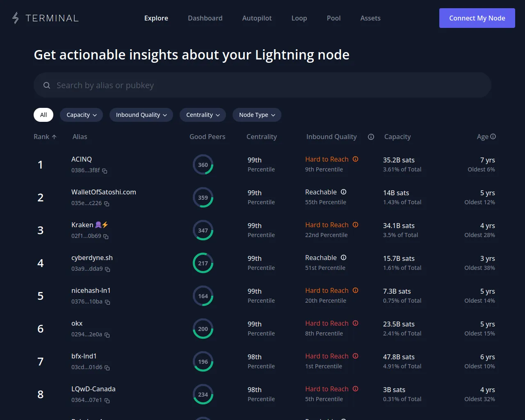Expand the Capacity filter dropdown
This screenshot has width=525, height=420.
click(x=82, y=115)
